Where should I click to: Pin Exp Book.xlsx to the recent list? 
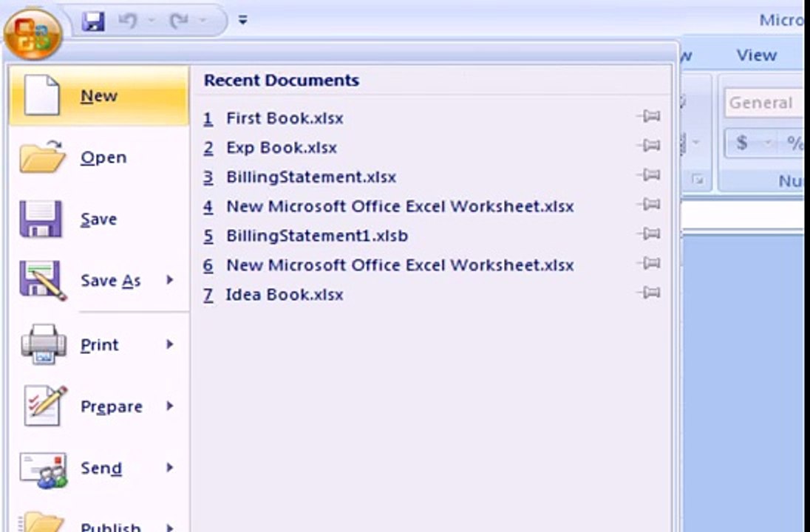[x=649, y=146]
